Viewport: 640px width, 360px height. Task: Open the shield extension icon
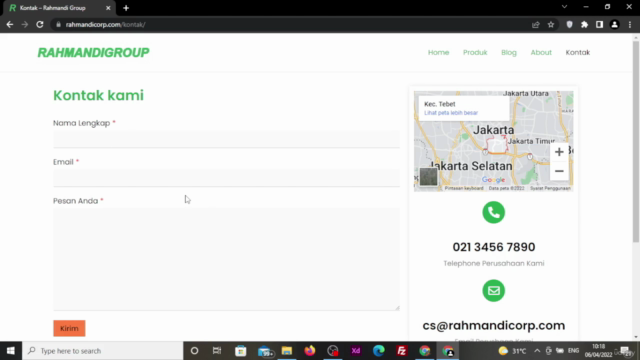click(569, 24)
